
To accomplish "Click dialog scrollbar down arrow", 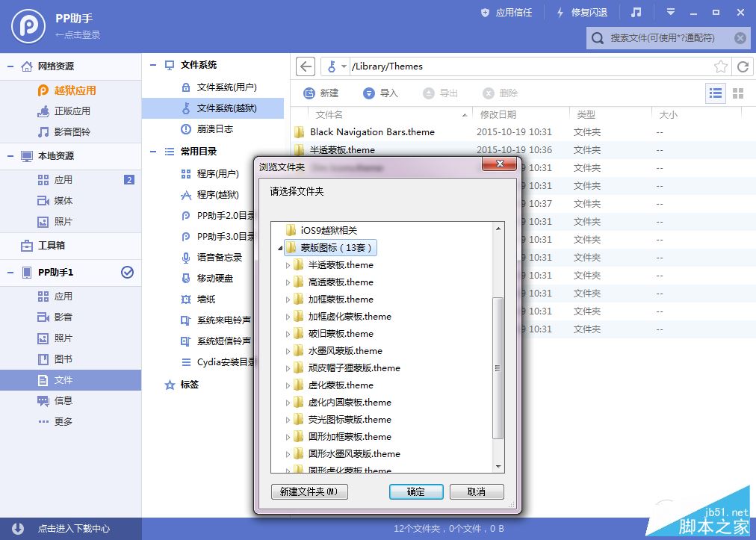I will pyautogui.click(x=498, y=467).
